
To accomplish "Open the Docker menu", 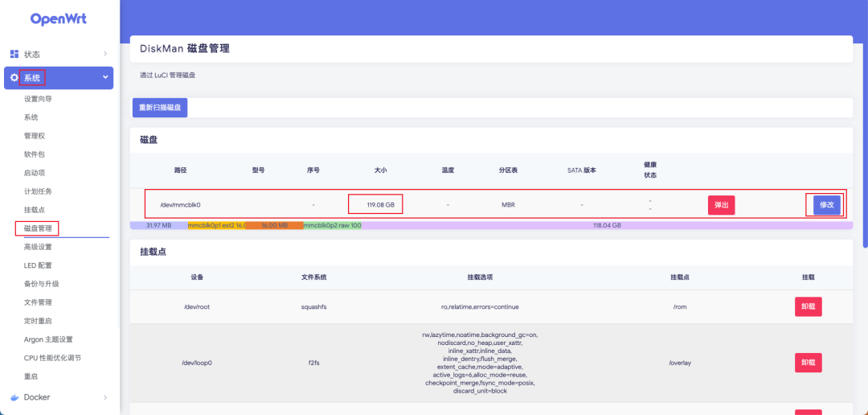I will [59, 397].
